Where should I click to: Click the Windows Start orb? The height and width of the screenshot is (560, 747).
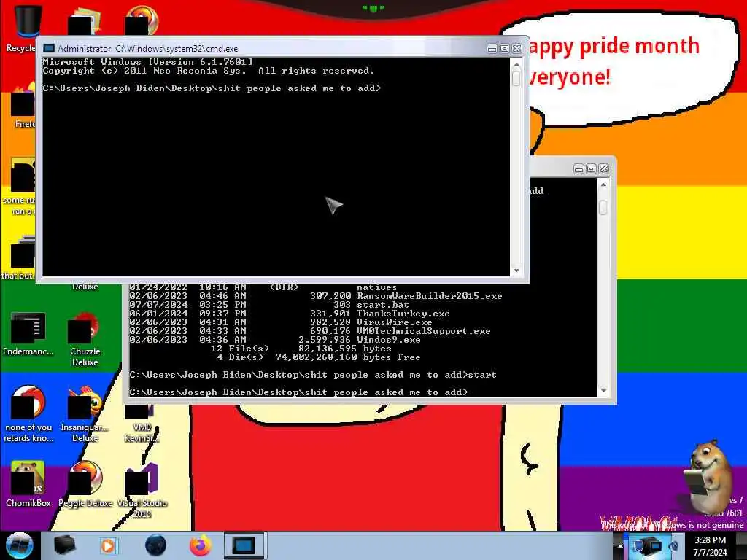click(20, 545)
